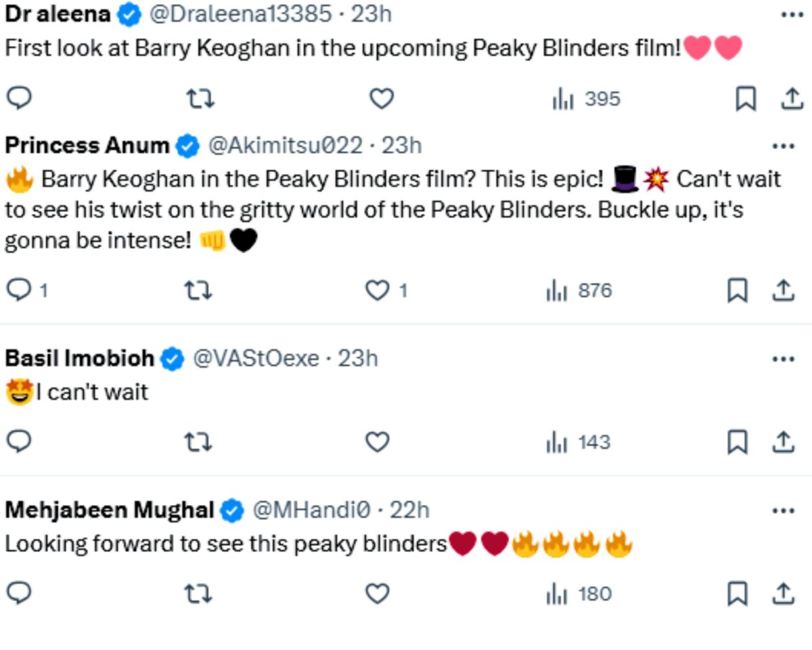Open Mehjabeen Mughal's tweet text
Image resolution: width=812 pixels, height=650 pixels.
(x=225, y=544)
